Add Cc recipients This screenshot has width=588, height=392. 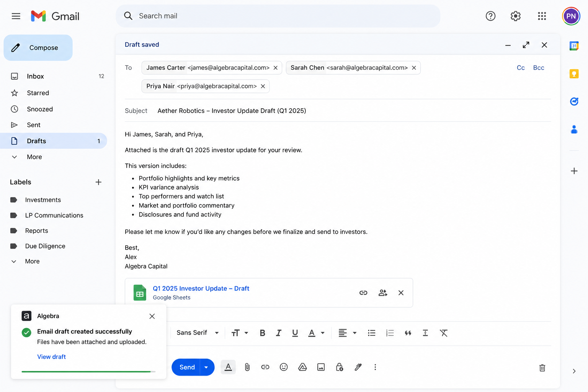click(521, 68)
